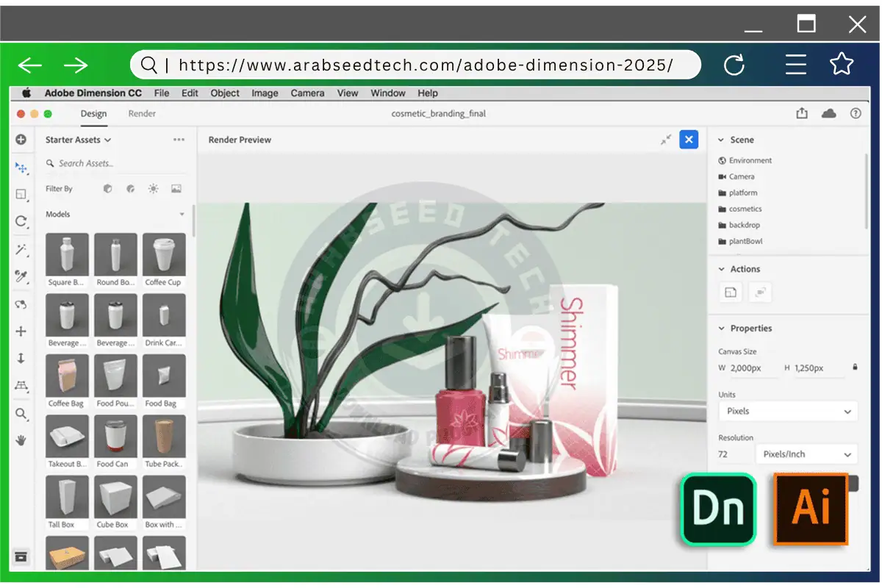
Task: Open the Camera menu in menu bar
Action: coord(307,93)
